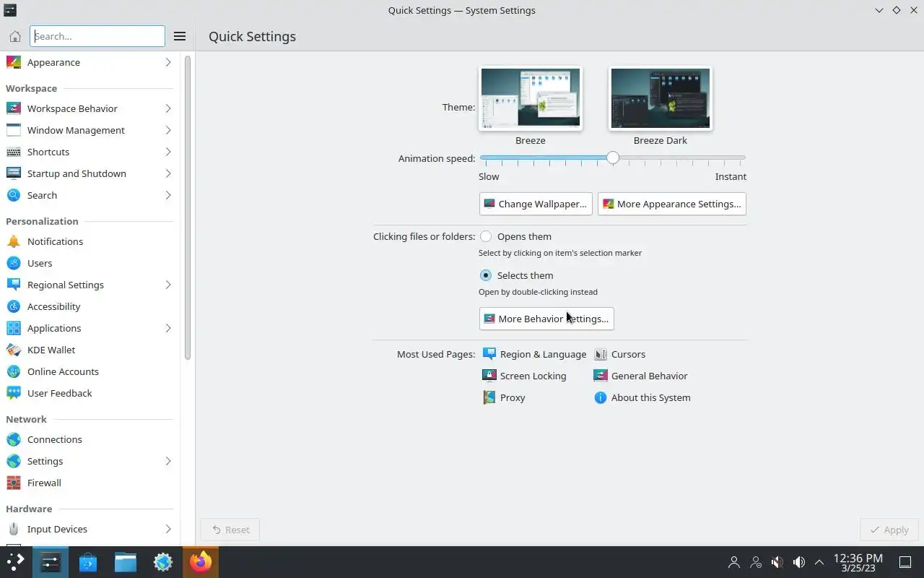Click the Firewall brick wall icon
Screen dimensions: 924x578
click(x=14, y=483)
